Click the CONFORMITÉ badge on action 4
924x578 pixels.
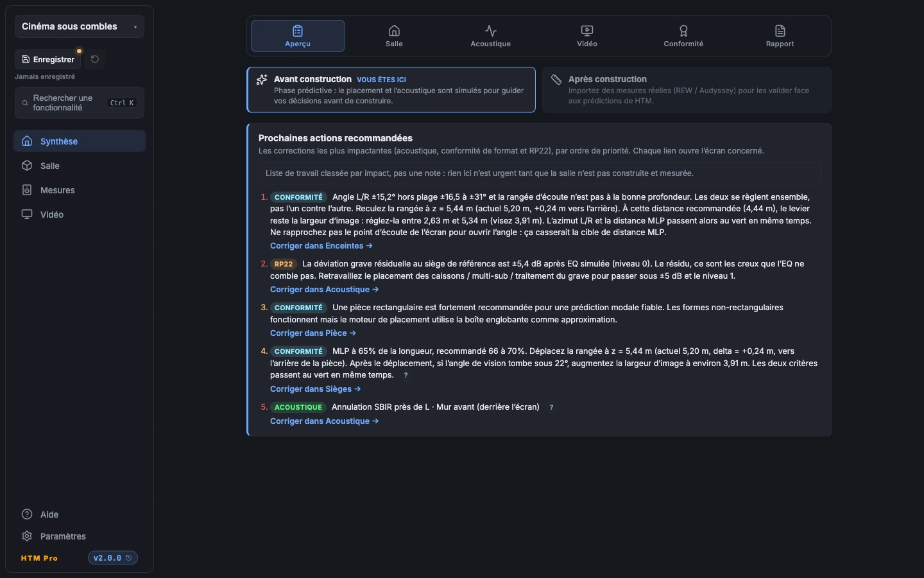[x=298, y=351]
